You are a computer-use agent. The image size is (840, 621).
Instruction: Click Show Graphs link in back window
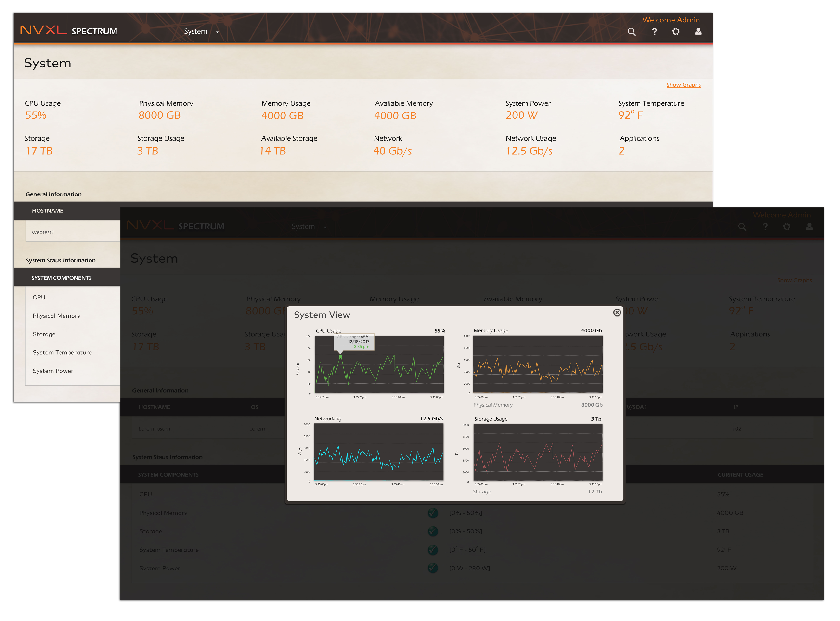pyautogui.click(x=683, y=85)
